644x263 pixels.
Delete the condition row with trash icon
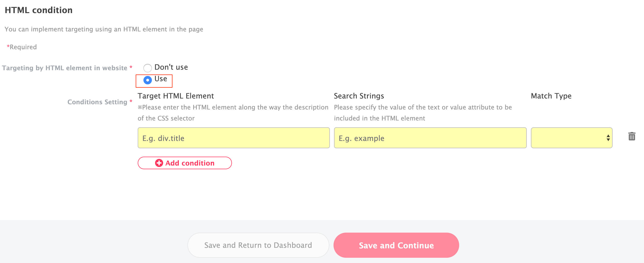tap(632, 136)
